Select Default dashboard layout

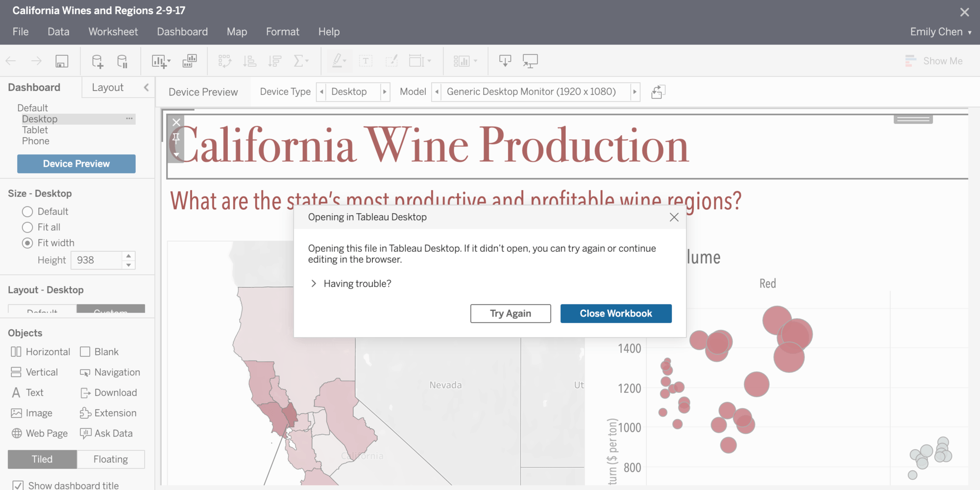[x=32, y=108]
